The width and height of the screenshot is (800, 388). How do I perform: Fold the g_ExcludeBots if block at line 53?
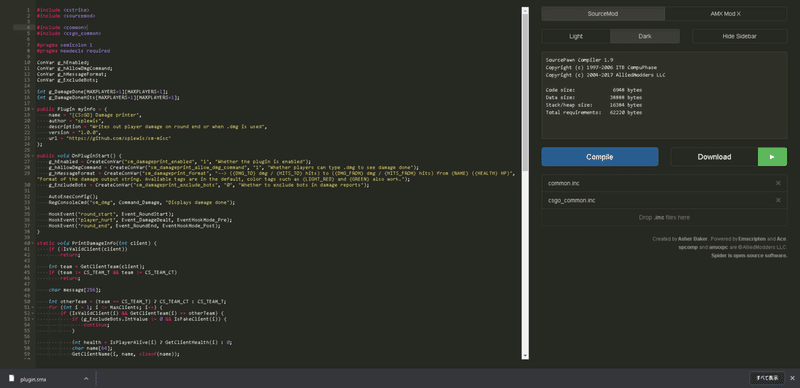(x=33, y=319)
